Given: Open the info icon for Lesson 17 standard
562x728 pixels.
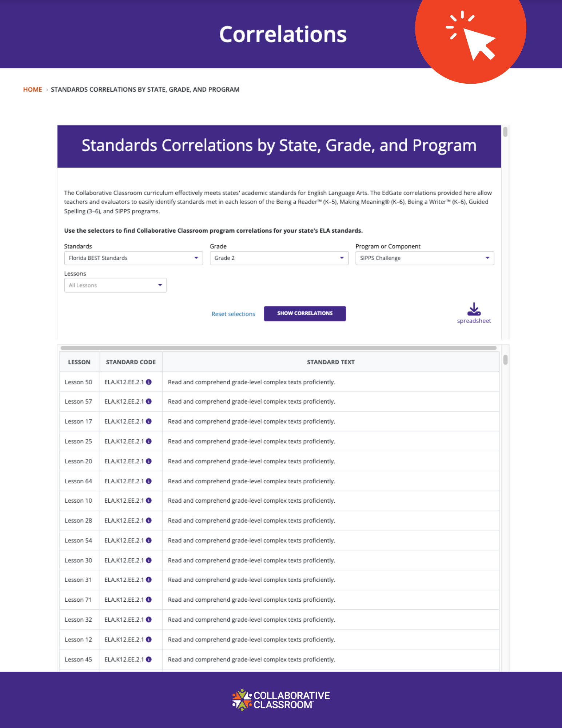Looking at the screenshot, I should point(149,421).
